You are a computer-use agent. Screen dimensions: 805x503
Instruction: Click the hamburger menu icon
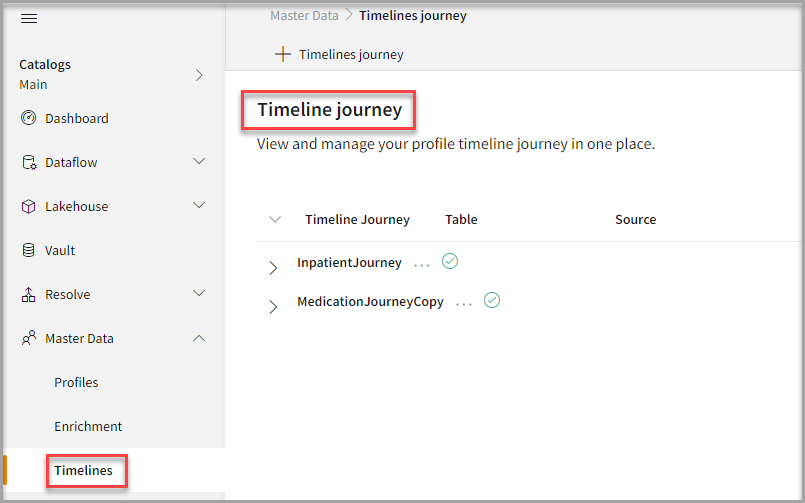click(29, 19)
